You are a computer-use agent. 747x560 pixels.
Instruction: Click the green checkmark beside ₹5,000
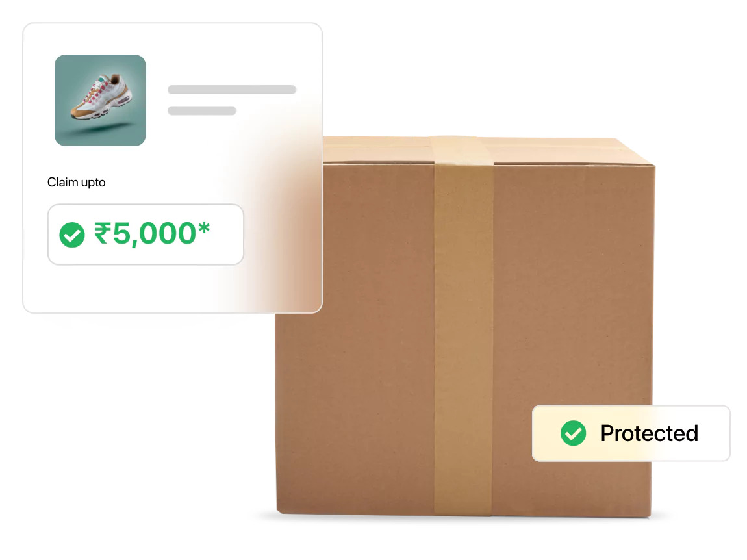[72, 235]
